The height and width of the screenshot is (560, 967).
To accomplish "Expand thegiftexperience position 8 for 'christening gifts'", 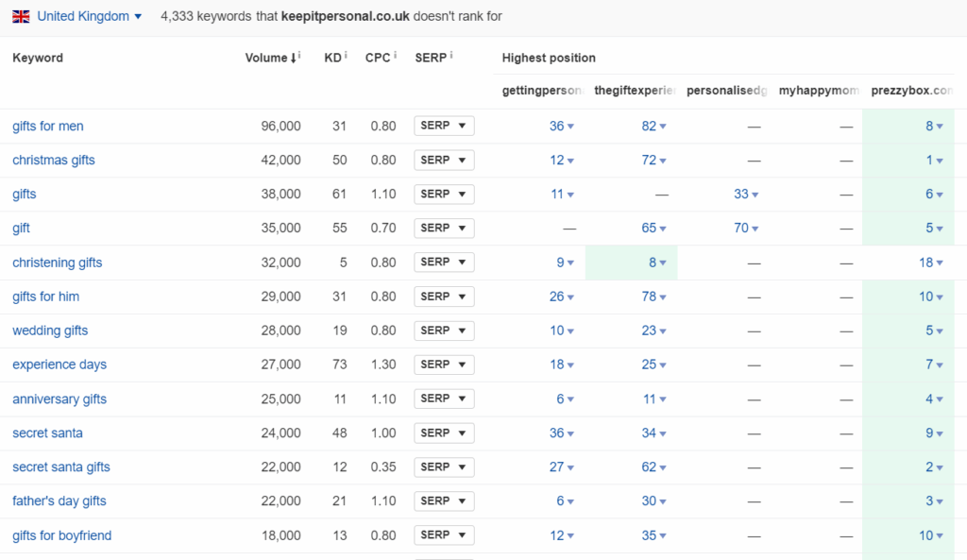I will coord(657,263).
